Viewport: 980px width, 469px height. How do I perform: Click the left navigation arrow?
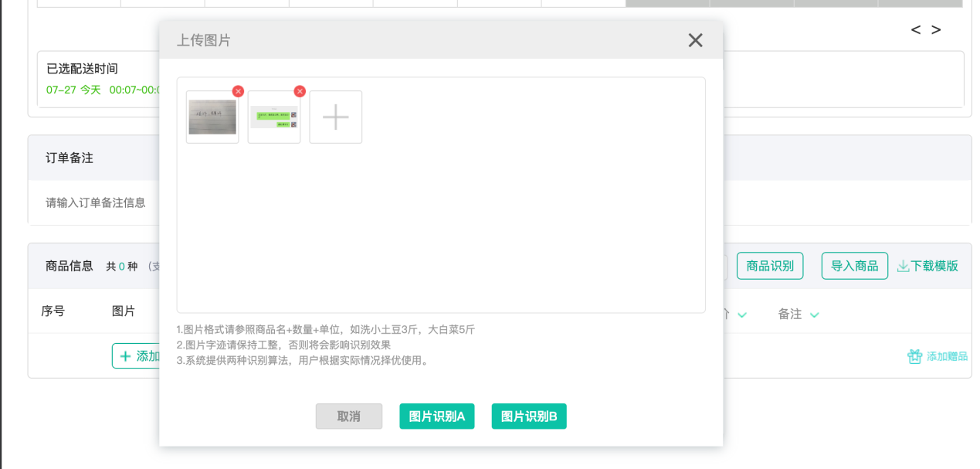(x=915, y=29)
